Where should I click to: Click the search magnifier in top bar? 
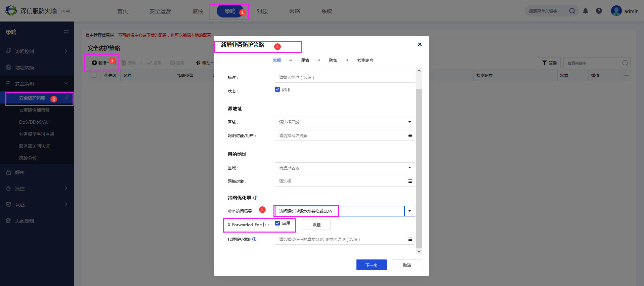click(572, 11)
